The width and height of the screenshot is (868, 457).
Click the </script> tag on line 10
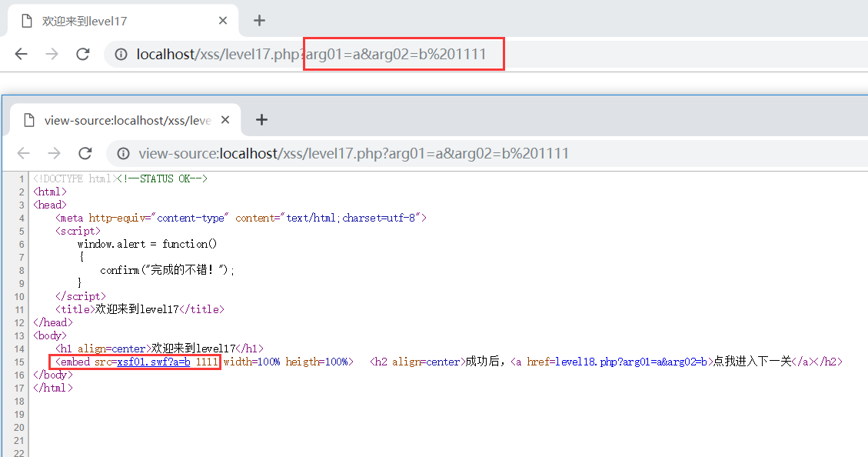tap(80, 296)
